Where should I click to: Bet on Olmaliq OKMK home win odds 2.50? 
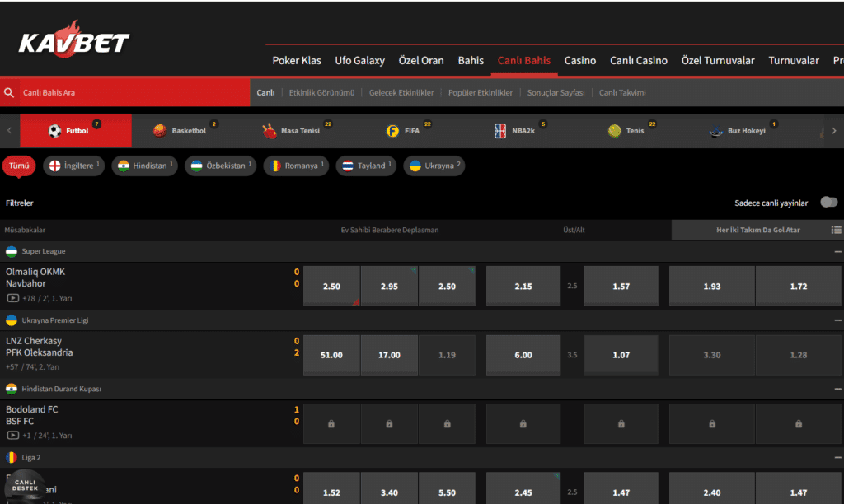pos(331,287)
